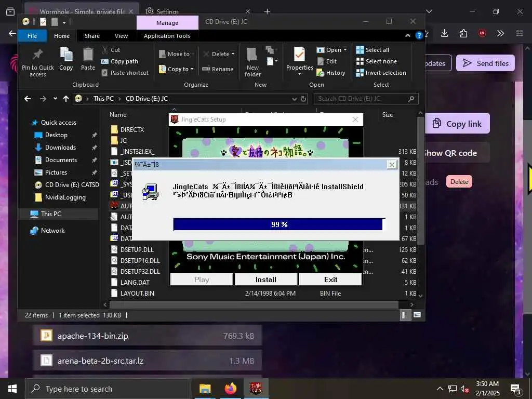Click Paste shortcut in ribbon

pos(125,73)
